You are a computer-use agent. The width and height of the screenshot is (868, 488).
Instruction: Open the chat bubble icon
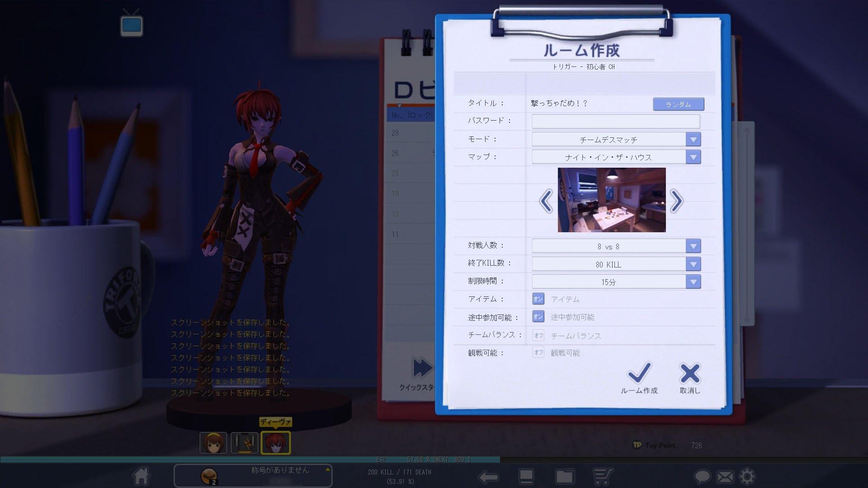pyautogui.click(x=702, y=477)
